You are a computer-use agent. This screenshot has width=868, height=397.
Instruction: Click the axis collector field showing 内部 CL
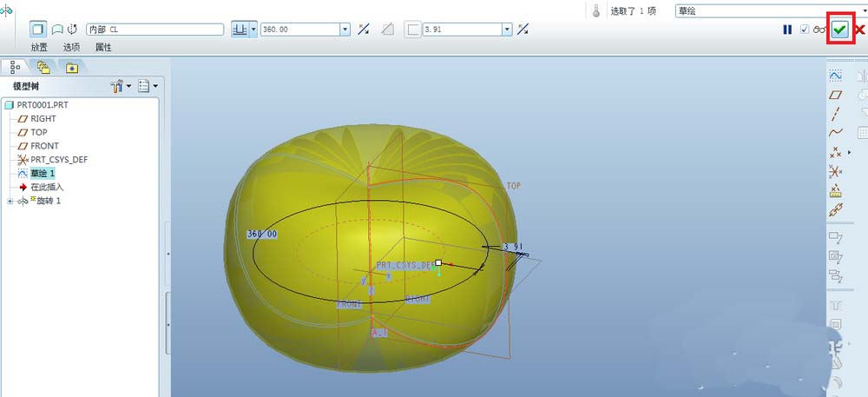(x=155, y=30)
